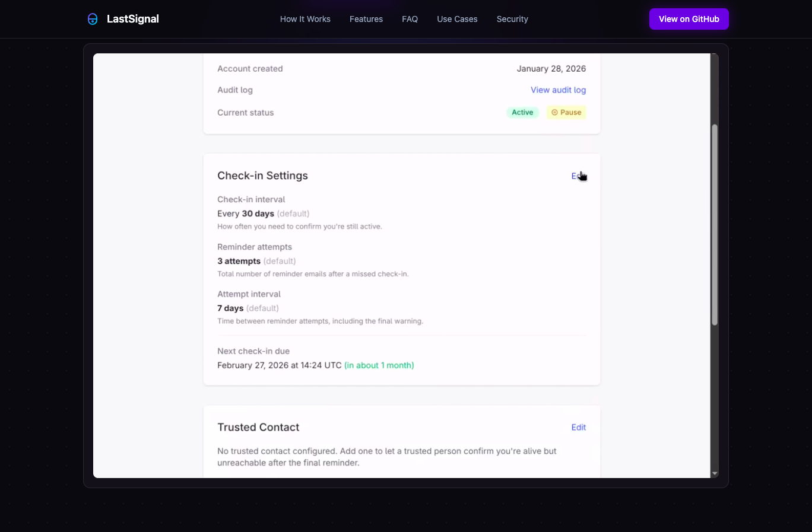Click the inner panel scrollbar thumb
The height and width of the screenshot is (532, 812).
715,225
